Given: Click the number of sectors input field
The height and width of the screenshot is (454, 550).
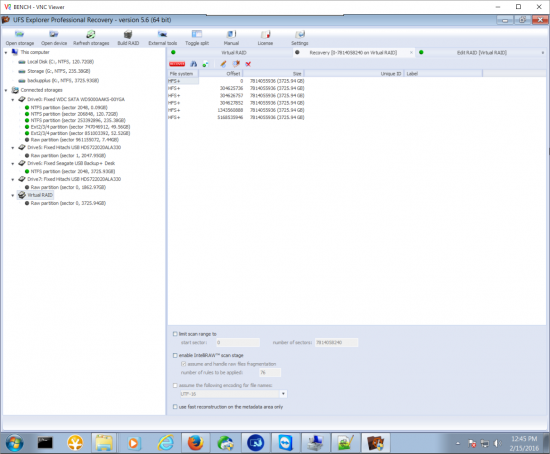Looking at the screenshot, I should pyautogui.click(x=336, y=342).
